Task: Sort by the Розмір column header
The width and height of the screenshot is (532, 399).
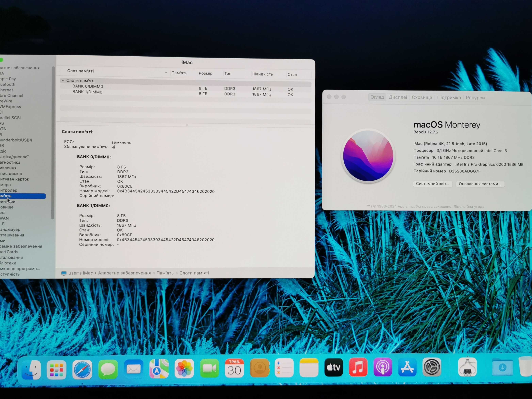Action: coord(206,73)
